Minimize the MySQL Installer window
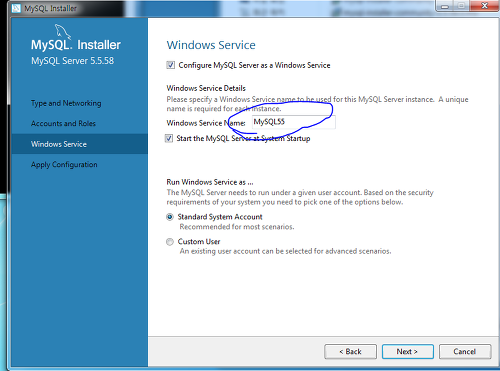 coord(445,6)
